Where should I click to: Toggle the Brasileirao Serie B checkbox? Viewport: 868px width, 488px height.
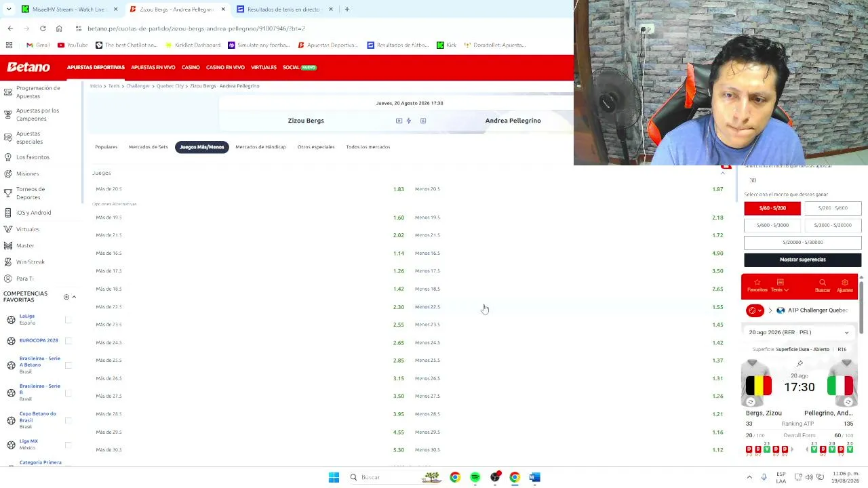[68, 392]
